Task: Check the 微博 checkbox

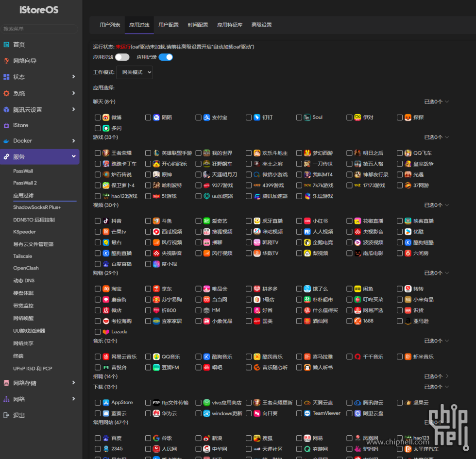Action: coord(98,118)
